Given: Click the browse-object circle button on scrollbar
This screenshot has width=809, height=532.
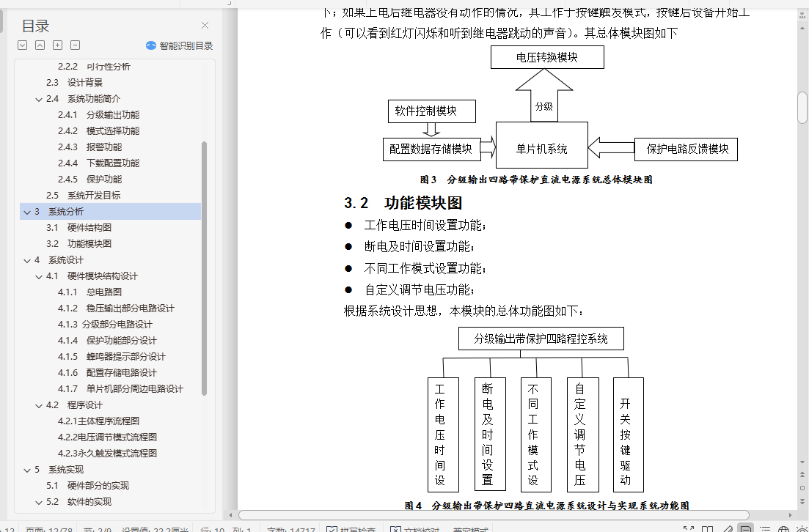Looking at the screenshot, I should click(x=802, y=488).
